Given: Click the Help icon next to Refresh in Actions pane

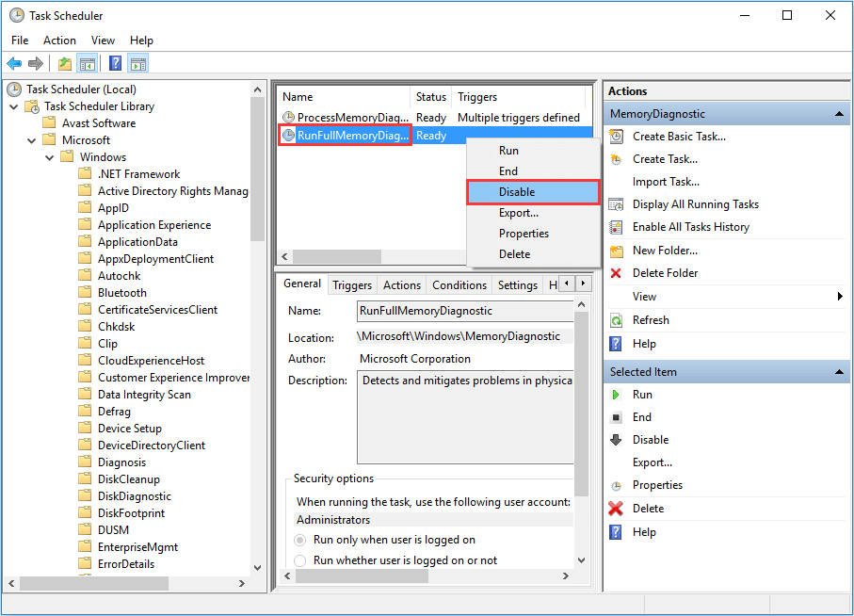Looking at the screenshot, I should [x=616, y=344].
